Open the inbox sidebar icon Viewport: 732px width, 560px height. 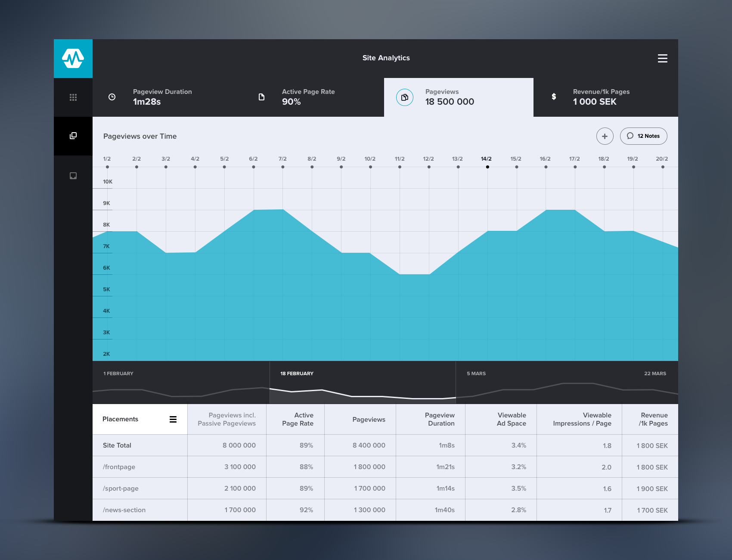(x=73, y=176)
